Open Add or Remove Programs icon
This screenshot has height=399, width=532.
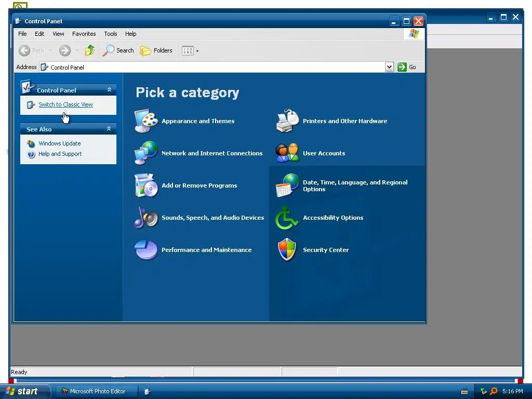click(146, 185)
